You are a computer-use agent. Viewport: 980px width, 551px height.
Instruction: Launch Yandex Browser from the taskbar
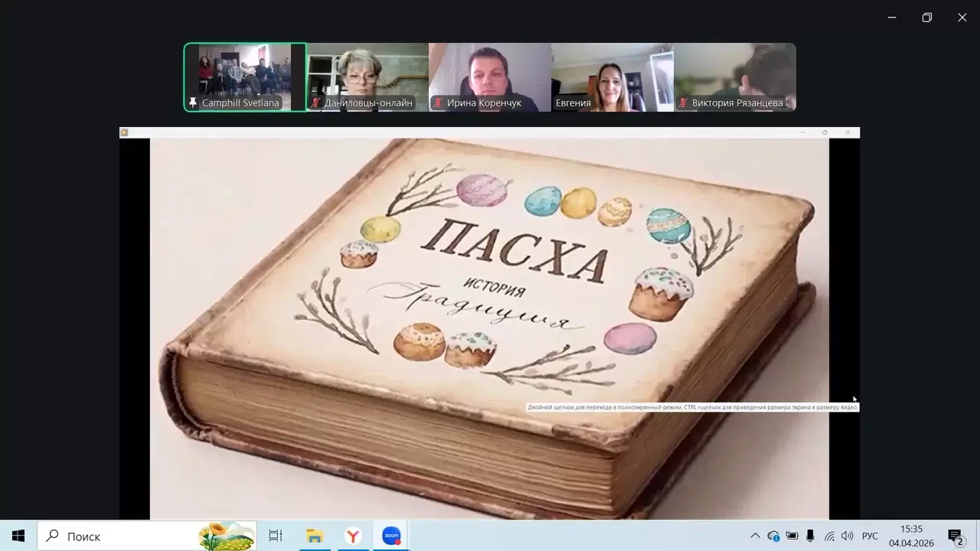[x=353, y=536]
